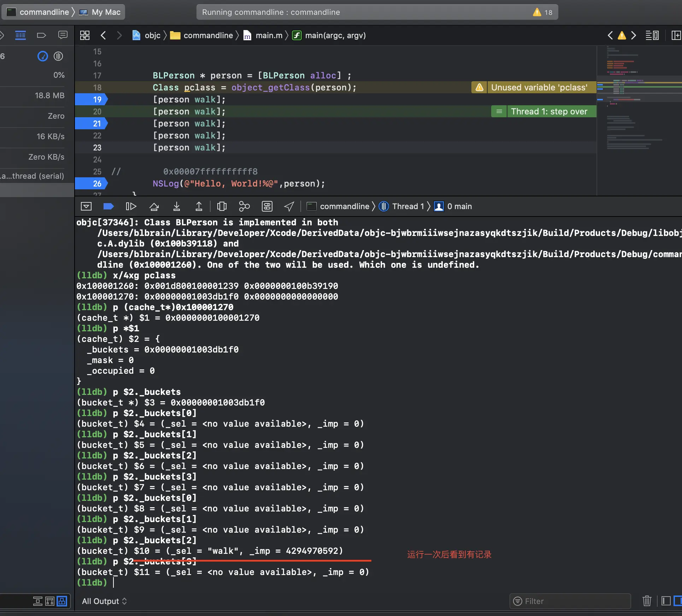Hide the debug area with the collapse button
This screenshot has width=682, height=616.
click(x=86, y=206)
